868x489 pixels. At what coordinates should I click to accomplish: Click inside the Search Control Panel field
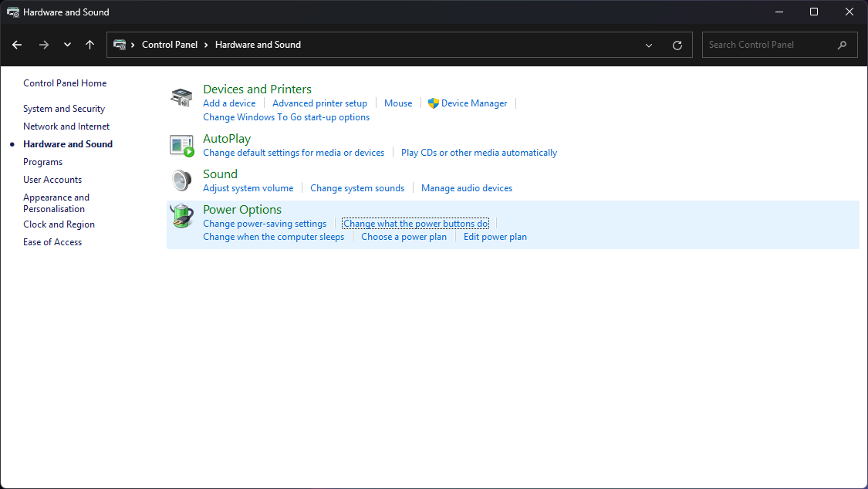(x=764, y=45)
